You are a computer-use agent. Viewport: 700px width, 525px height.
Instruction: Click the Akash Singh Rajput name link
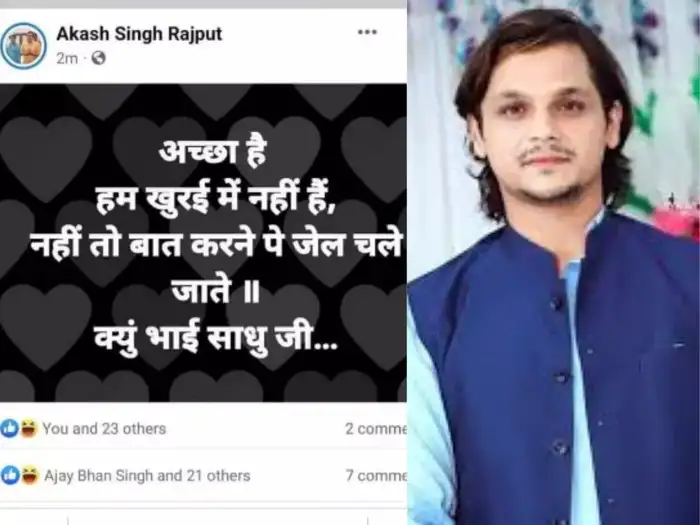coord(139,34)
